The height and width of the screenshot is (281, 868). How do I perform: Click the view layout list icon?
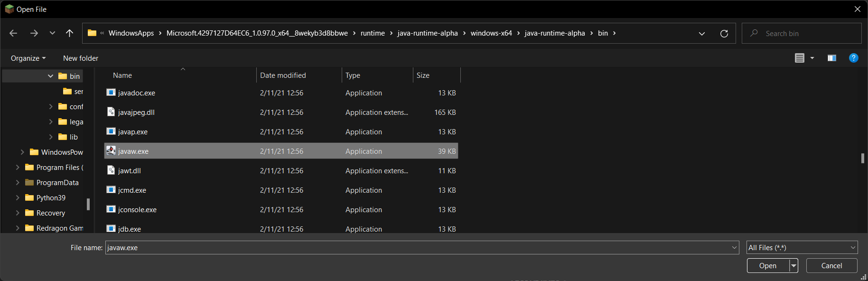click(800, 58)
